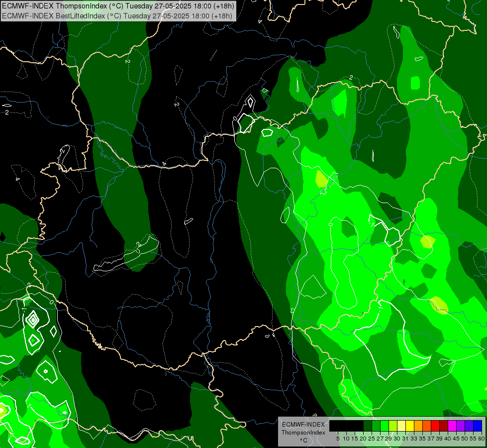Viewport: 487px width, 448px height.
Task: Click the legend tick value 50
Action: [x=465, y=439]
